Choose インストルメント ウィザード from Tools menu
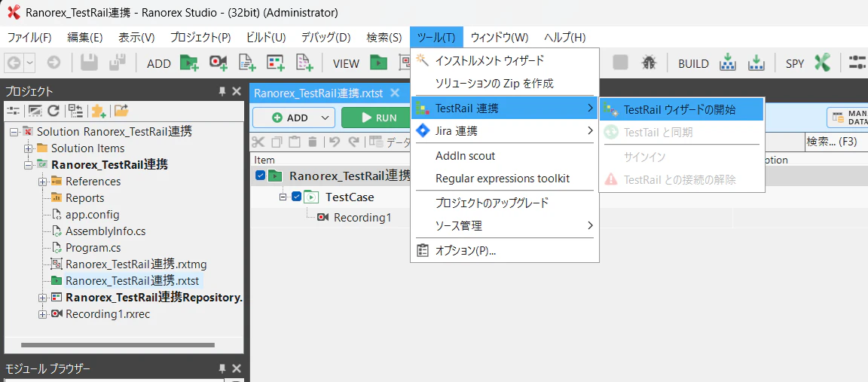 click(x=504, y=60)
